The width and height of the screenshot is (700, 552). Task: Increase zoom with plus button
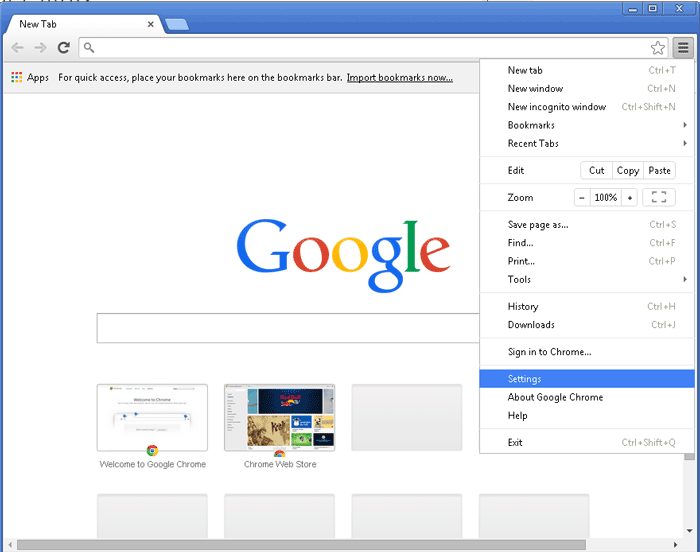(629, 197)
